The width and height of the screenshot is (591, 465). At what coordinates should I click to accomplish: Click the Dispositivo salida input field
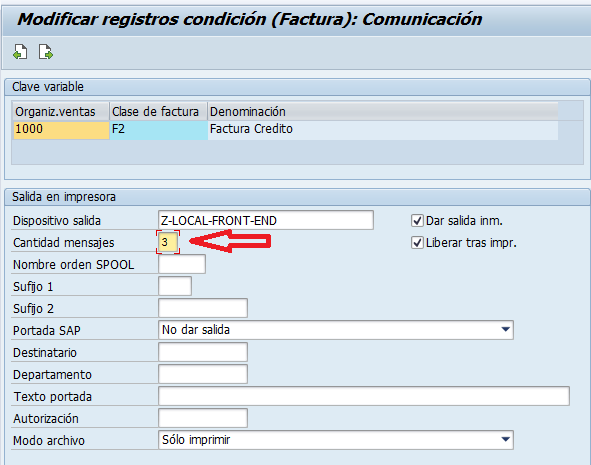point(266,220)
